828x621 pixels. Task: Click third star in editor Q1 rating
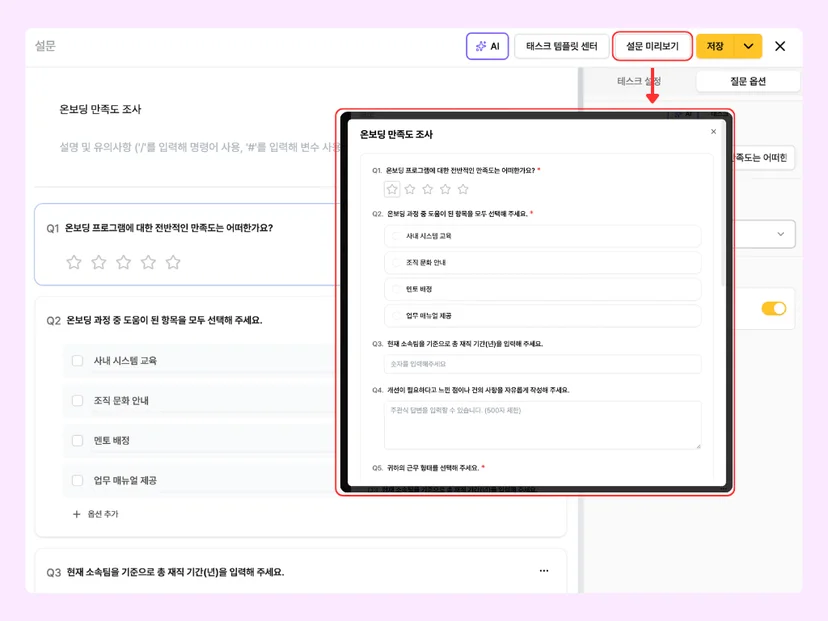click(124, 262)
